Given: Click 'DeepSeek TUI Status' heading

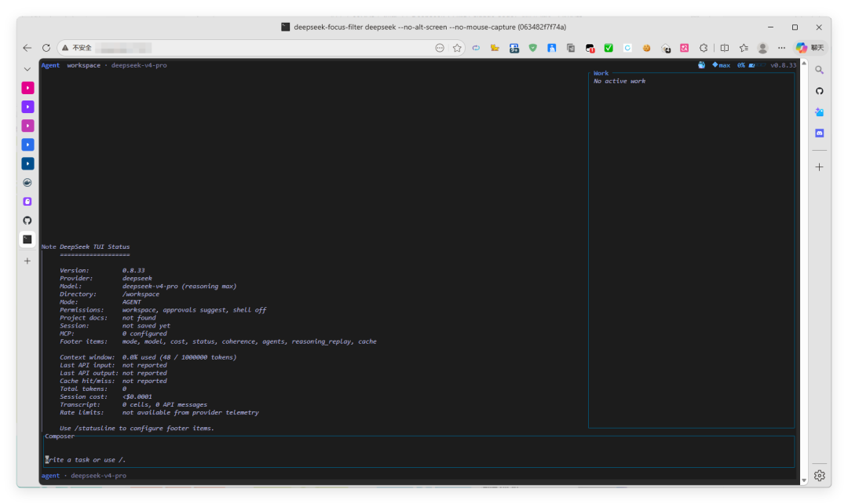Looking at the screenshot, I should pos(95,247).
